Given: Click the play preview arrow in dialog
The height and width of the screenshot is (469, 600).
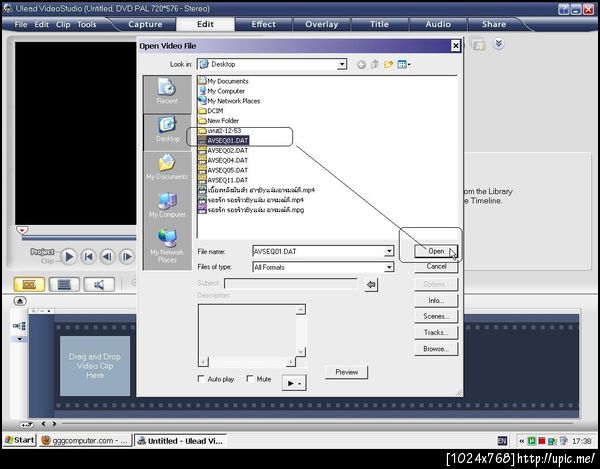Looking at the screenshot, I should 294,383.
